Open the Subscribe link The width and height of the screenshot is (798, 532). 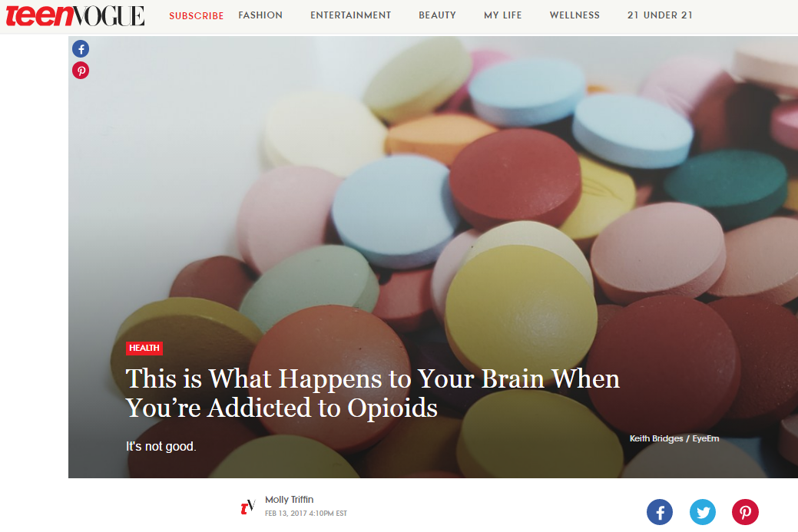pyautogui.click(x=197, y=16)
